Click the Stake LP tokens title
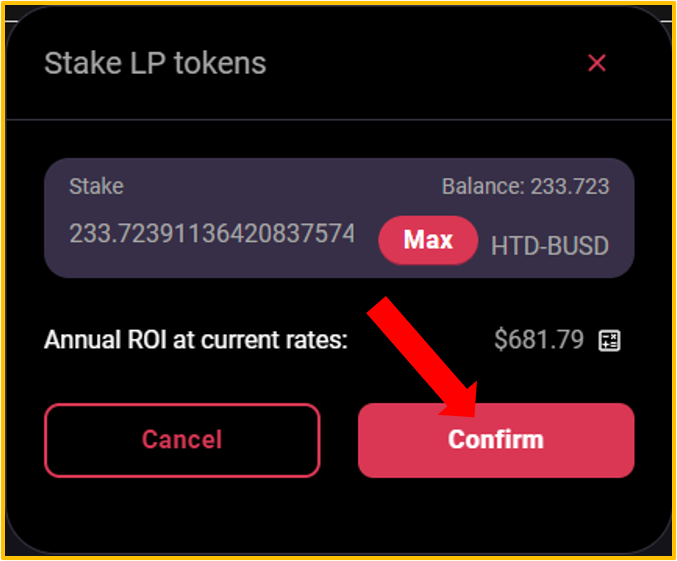 (155, 63)
